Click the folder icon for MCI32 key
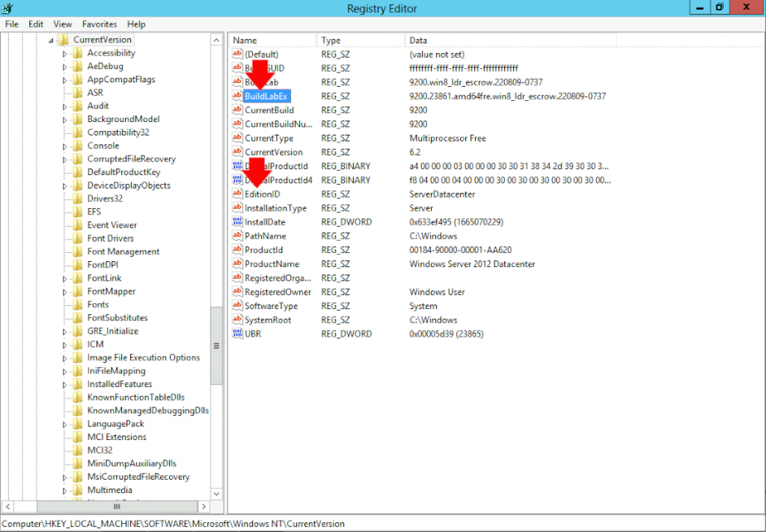This screenshot has width=766, height=532. point(78,450)
